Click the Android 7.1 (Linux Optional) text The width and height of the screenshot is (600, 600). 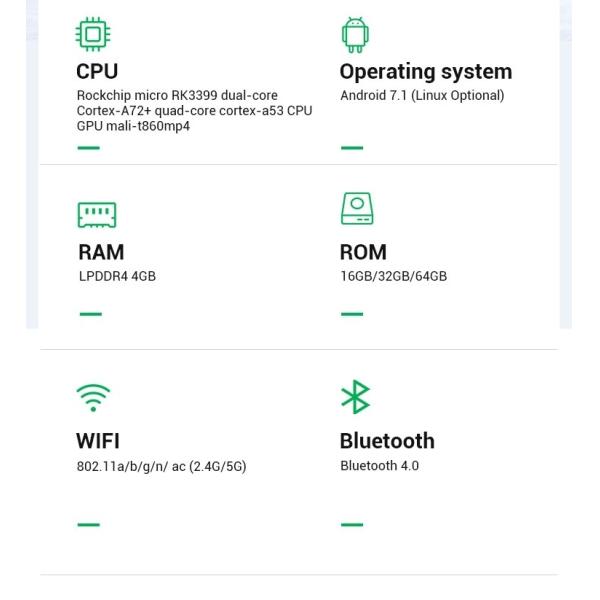[422, 96]
